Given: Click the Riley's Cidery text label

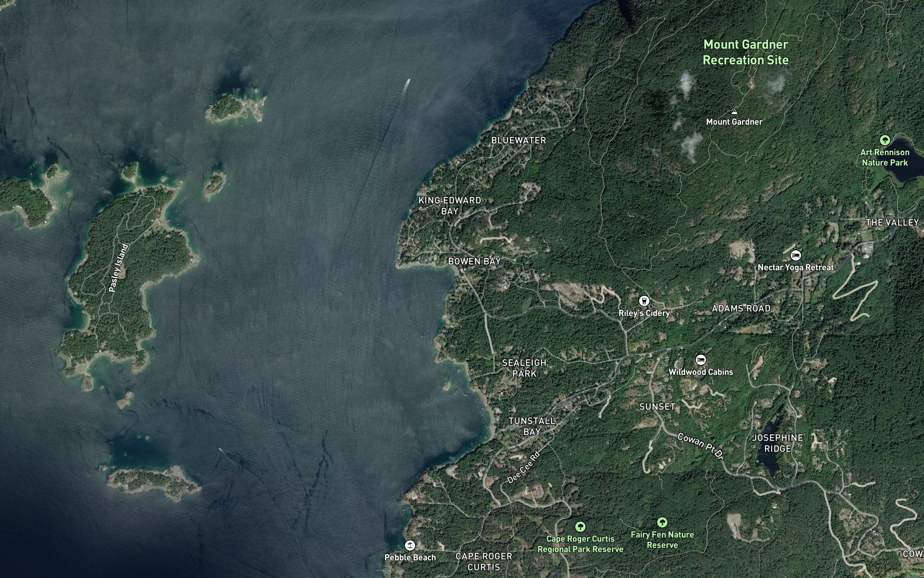Looking at the screenshot, I should click(644, 313).
